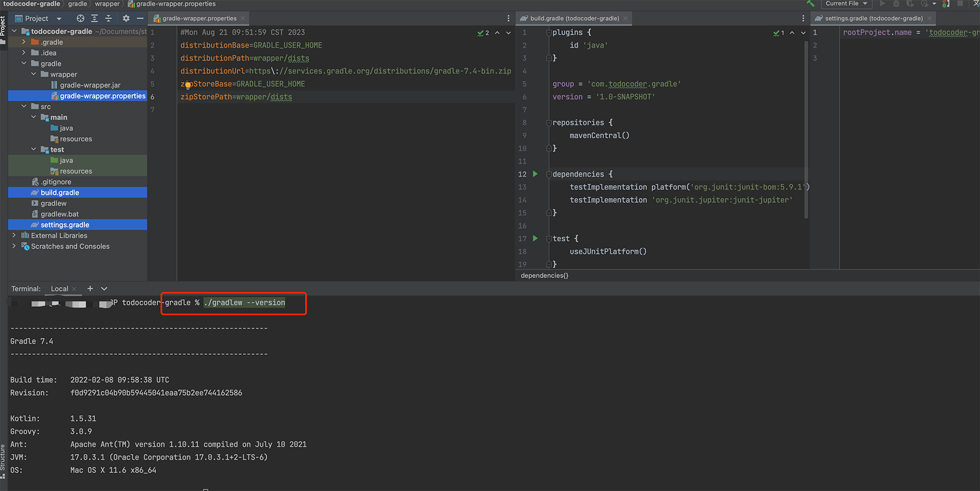Collapse the gradle folder
Image resolution: width=980 pixels, height=491 pixels.
(x=24, y=64)
